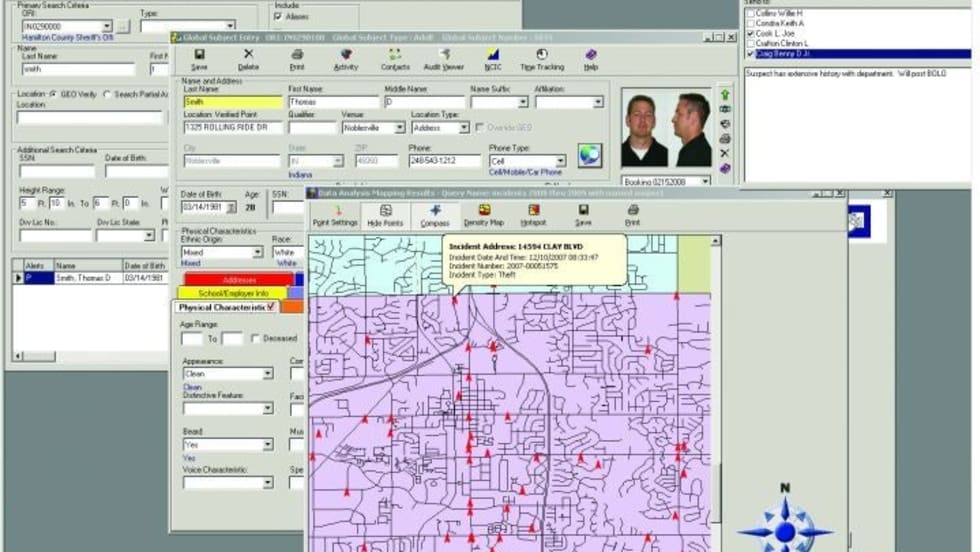Open the Activity tool
This screenshot has height=552, width=980.
pos(346,59)
